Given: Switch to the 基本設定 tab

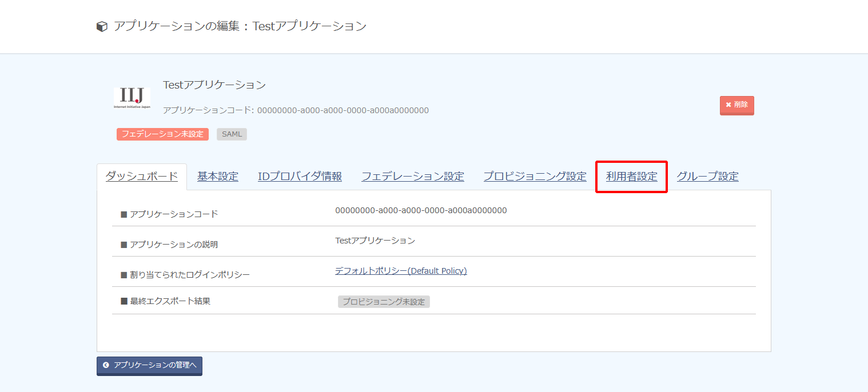Looking at the screenshot, I should [218, 177].
